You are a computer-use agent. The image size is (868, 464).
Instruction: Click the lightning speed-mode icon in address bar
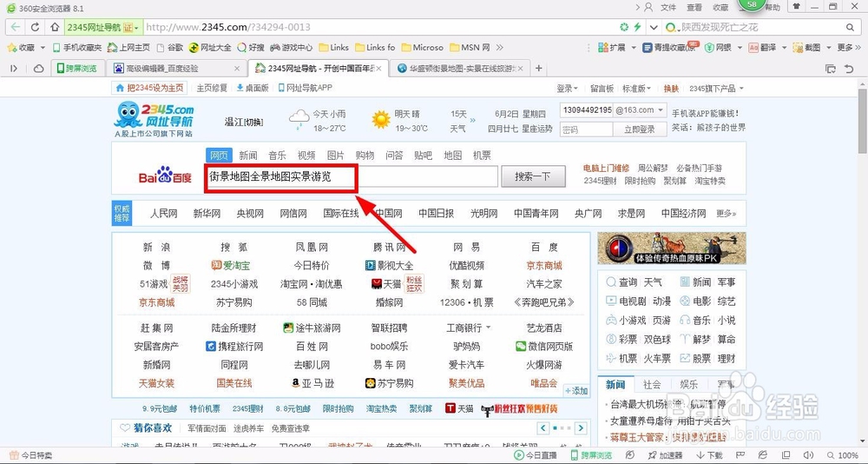click(636, 27)
